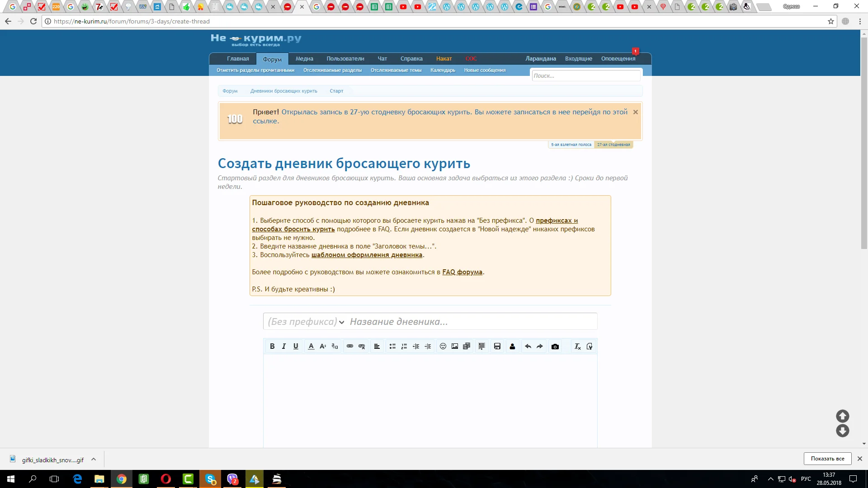Open the text color picker
The image size is (868, 488).
(x=311, y=347)
